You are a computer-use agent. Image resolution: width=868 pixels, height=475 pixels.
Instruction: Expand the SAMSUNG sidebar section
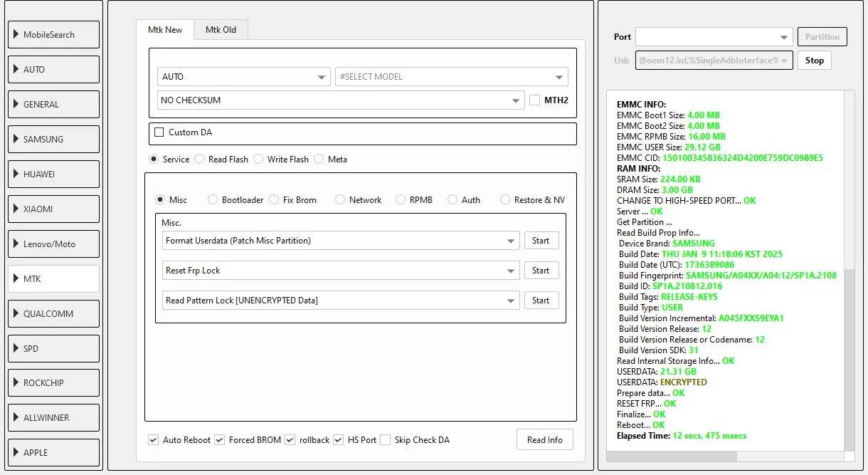54,140
